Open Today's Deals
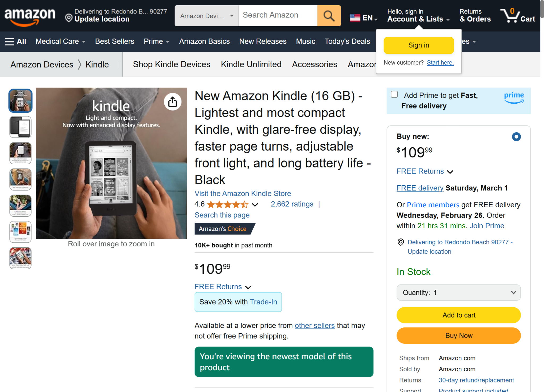The image size is (544, 392). (x=347, y=41)
